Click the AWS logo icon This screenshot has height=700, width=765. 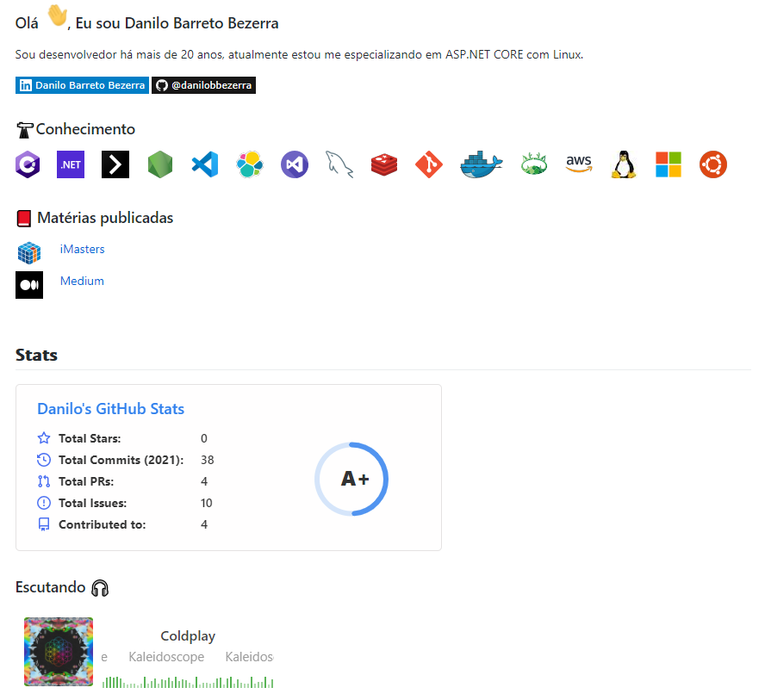pos(579,164)
